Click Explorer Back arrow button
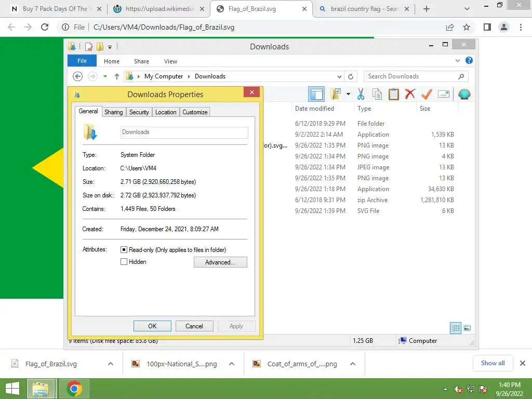 78,76
